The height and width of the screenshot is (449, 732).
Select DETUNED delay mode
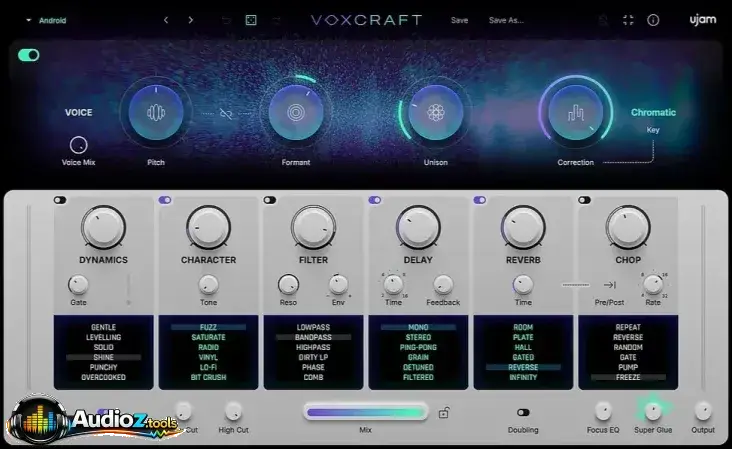click(418, 367)
